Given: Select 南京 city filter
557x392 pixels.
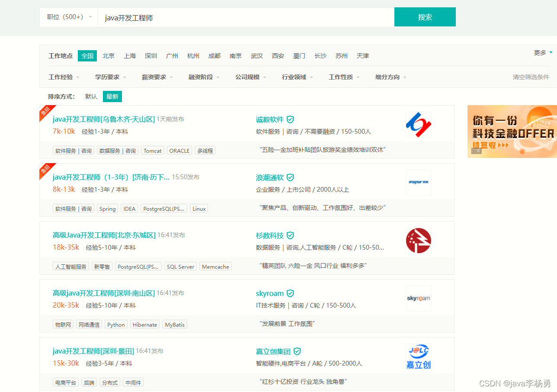Looking at the screenshot, I should [x=236, y=56].
